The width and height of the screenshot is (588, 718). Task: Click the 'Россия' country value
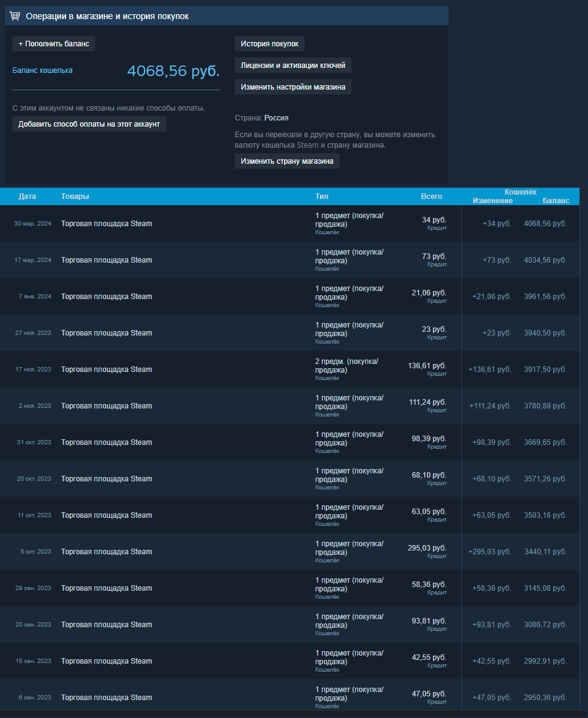click(276, 118)
